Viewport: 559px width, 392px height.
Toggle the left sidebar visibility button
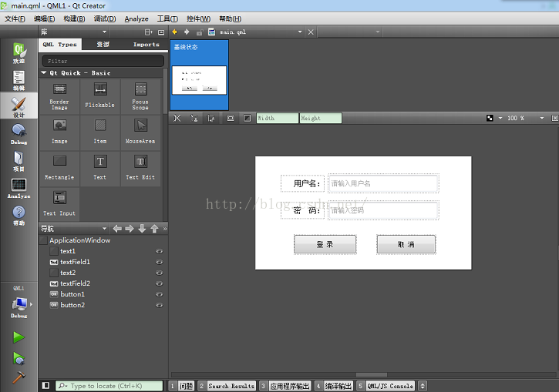(45, 386)
